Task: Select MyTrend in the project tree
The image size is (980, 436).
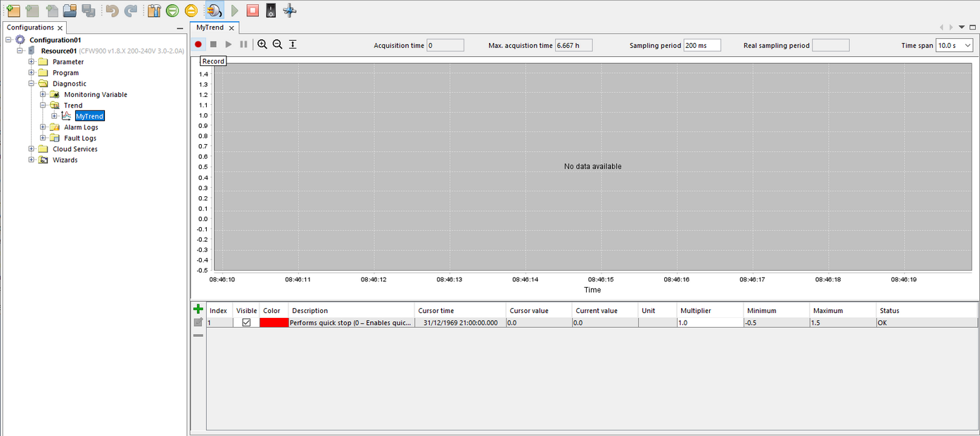Action: 89,115
